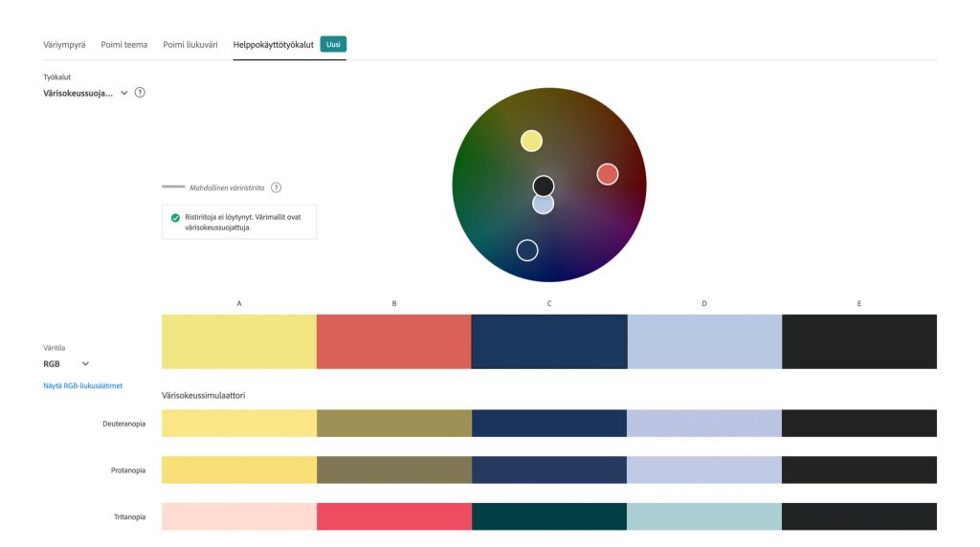Select yellow handle on the color wheel
The image size is (980, 547).
[x=531, y=142]
